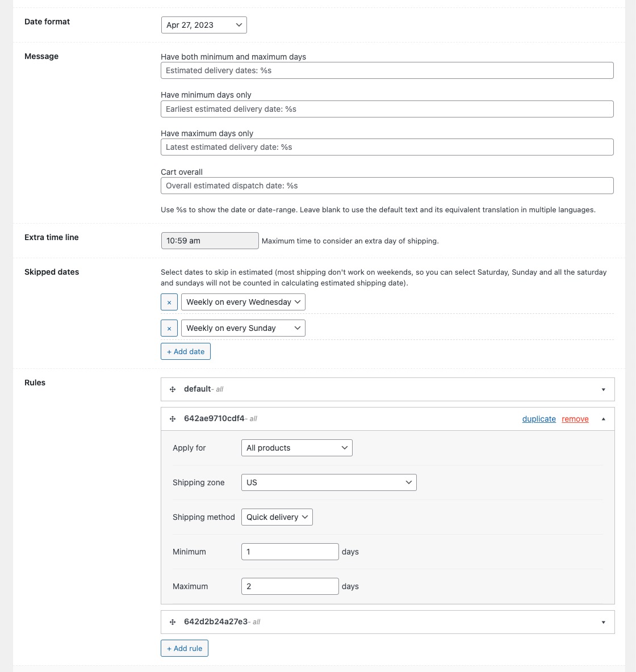This screenshot has width=636, height=672.
Task: Focus the Extra time line field
Action: tap(210, 241)
